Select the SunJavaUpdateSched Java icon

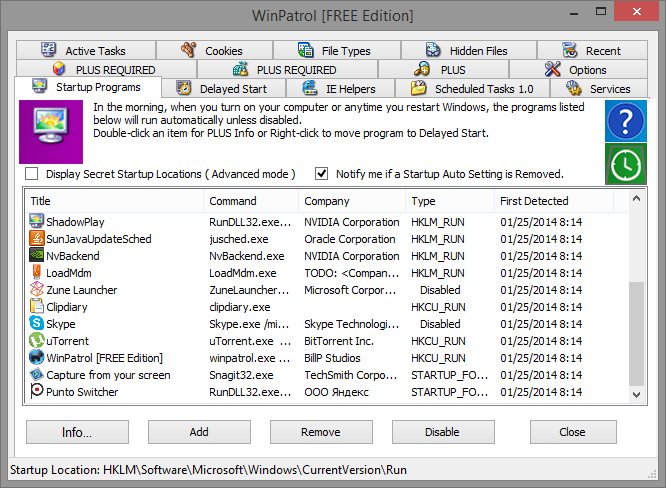pos(37,238)
